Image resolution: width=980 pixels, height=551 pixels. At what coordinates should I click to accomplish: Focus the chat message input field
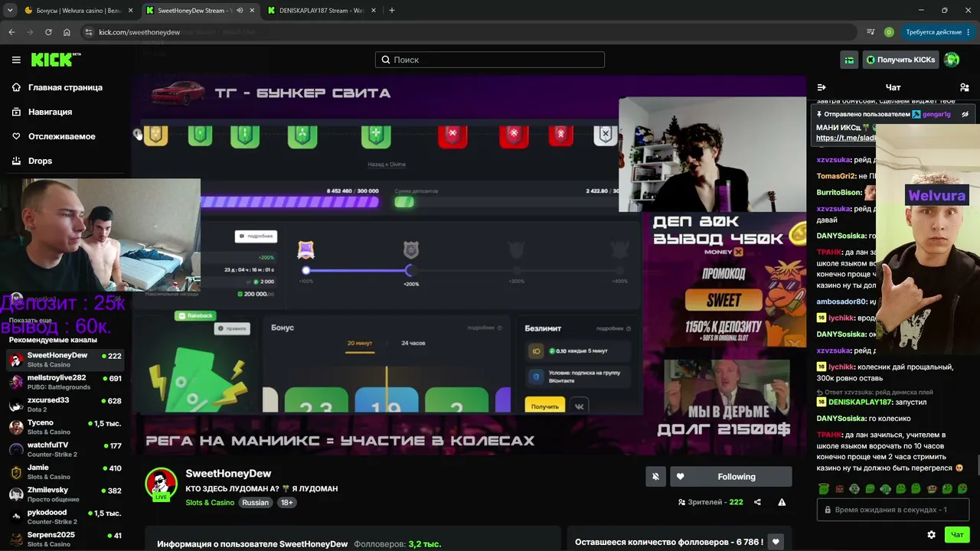tap(892, 510)
